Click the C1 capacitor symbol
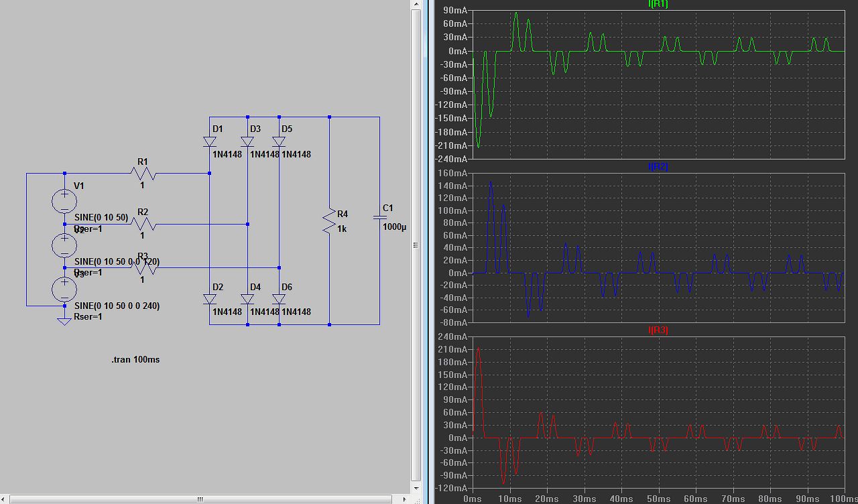Image resolution: width=858 pixels, height=504 pixels. [x=379, y=218]
